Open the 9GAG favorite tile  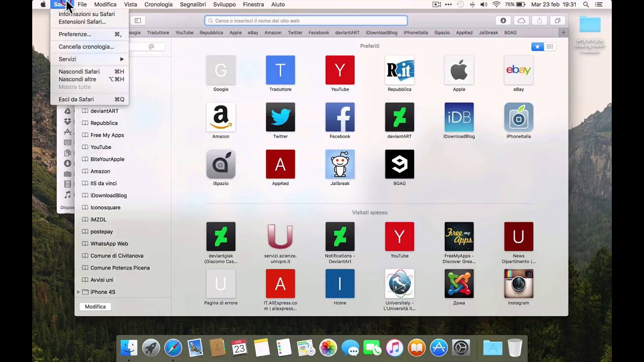pos(399,164)
